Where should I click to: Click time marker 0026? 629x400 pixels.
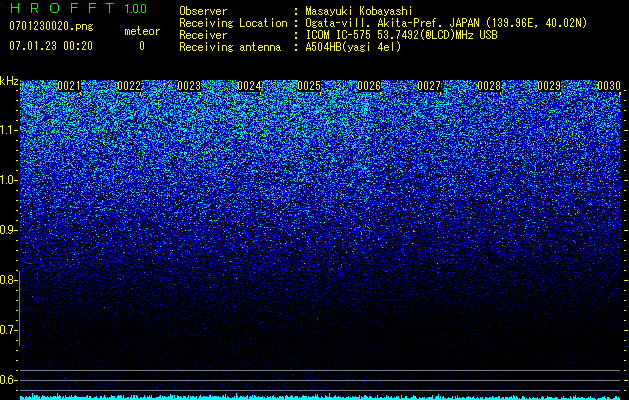tap(369, 86)
